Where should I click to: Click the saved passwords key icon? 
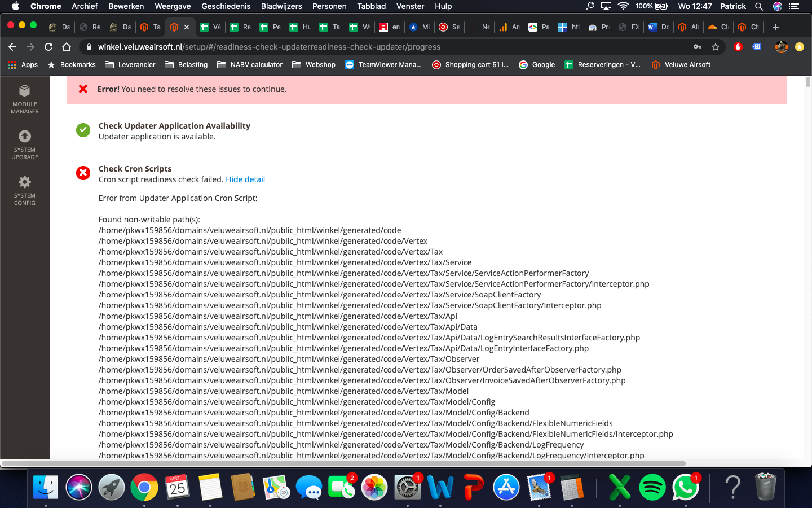(x=698, y=47)
